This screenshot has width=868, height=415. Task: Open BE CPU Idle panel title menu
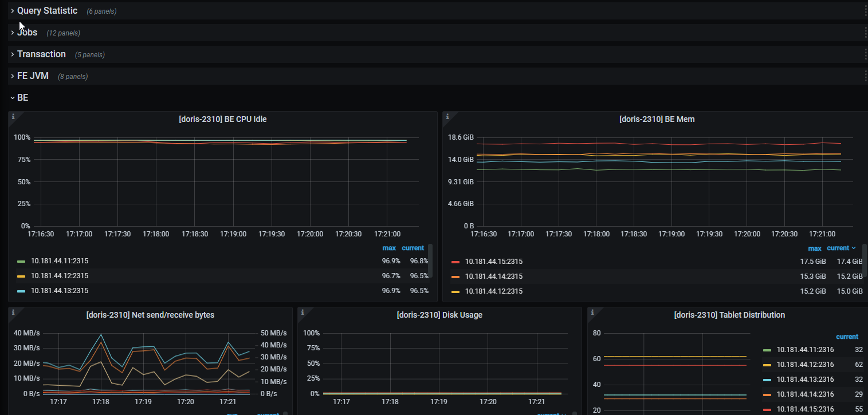click(222, 120)
